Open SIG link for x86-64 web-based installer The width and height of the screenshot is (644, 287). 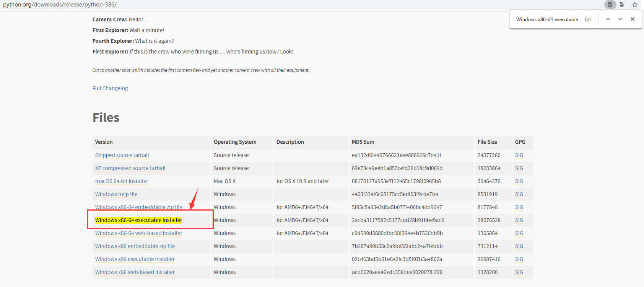click(x=519, y=233)
